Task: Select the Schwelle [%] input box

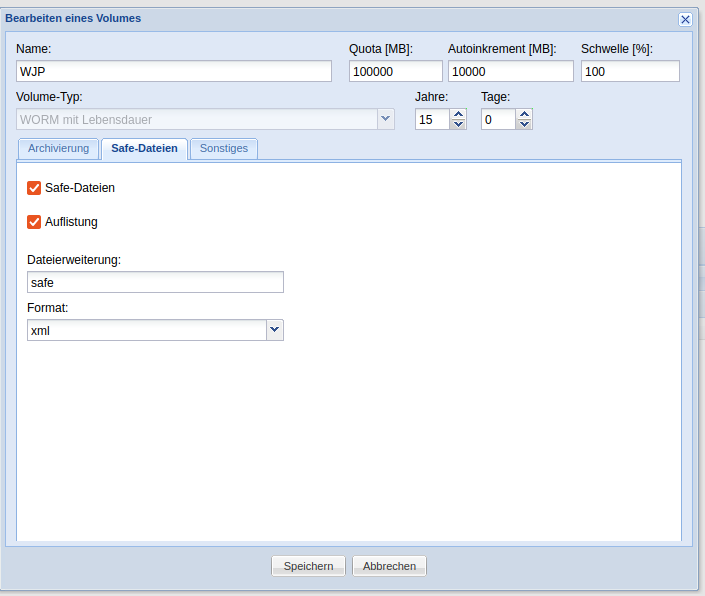Action: click(x=630, y=71)
